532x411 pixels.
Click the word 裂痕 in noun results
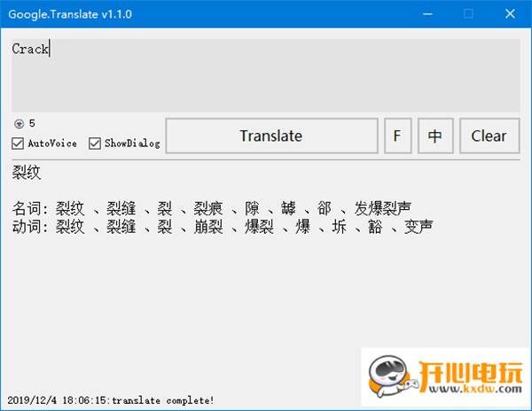click(208, 208)
